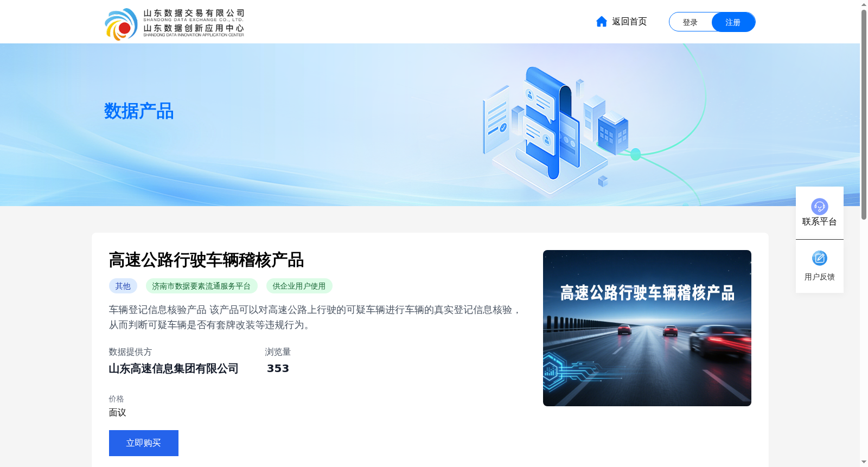The image size is (868, 467).
Task: Click the 数据提供方 label
Action: click(130, 352)
